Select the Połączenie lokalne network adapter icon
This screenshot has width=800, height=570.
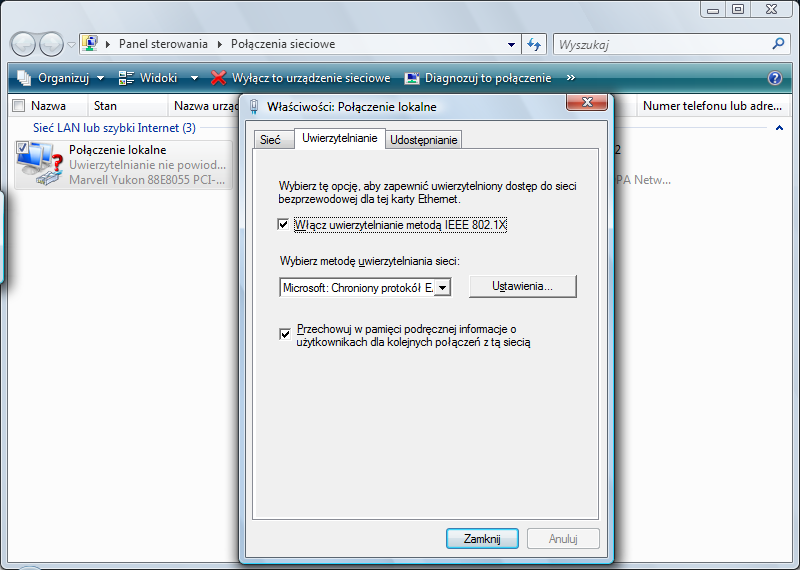pyautogui.click(x=38, y=164)
